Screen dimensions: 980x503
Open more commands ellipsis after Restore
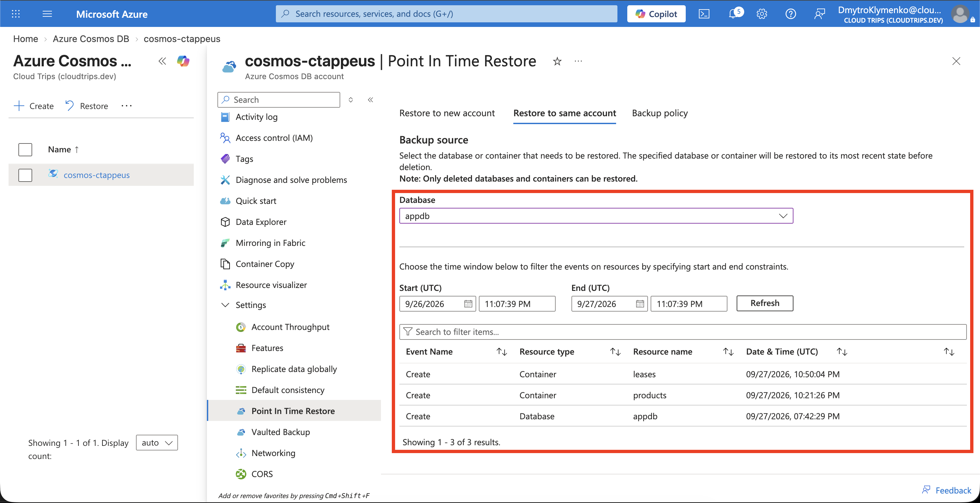(126, 106)
